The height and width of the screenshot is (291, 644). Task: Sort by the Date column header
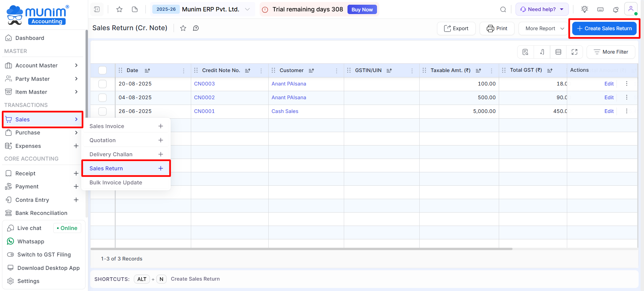tap(132, 70)
